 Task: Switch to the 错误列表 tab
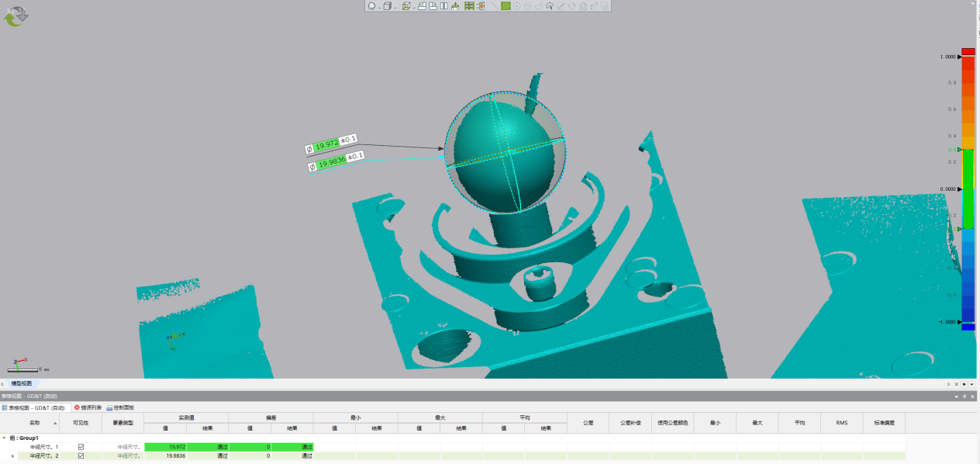pyautogui.click(x=88, y=407)
